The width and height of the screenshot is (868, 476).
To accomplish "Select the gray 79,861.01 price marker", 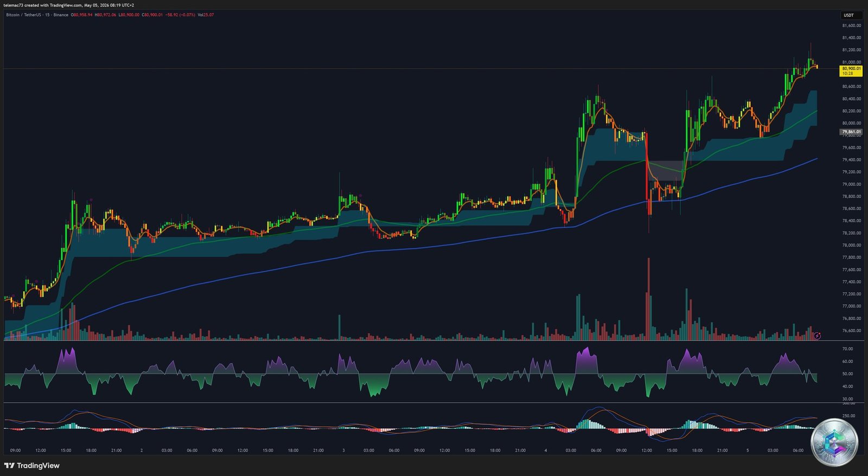I will tap(851, 132).
